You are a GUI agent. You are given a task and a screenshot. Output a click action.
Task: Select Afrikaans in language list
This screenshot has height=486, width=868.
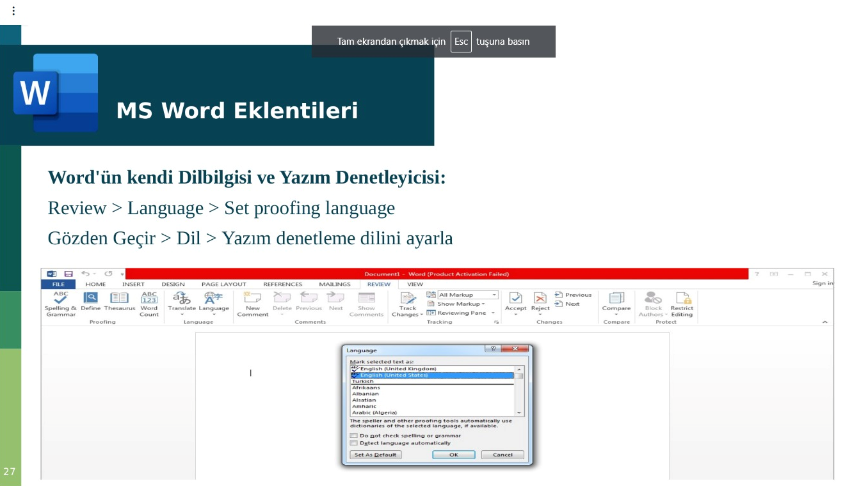tap(432, 388)
